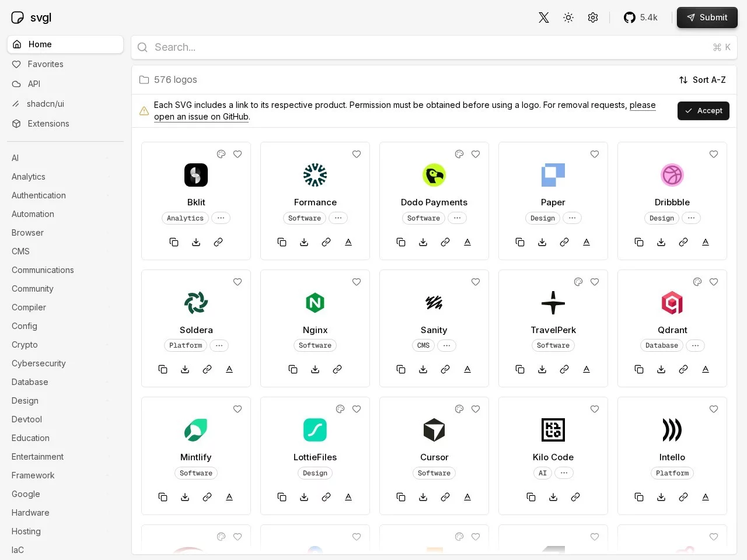747x560 pixels.
Task: Open the X (Twitter) profile icon
Action: [544, 17]
